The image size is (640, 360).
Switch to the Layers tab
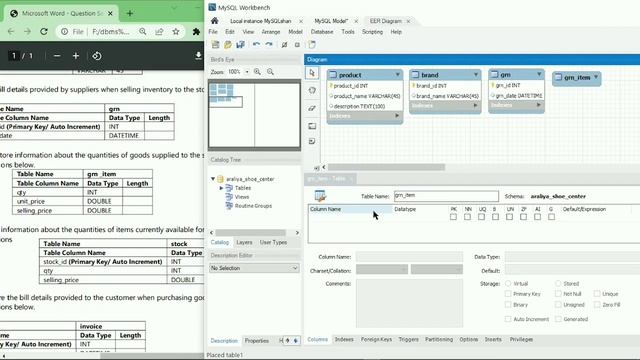(x=244, y=242)
